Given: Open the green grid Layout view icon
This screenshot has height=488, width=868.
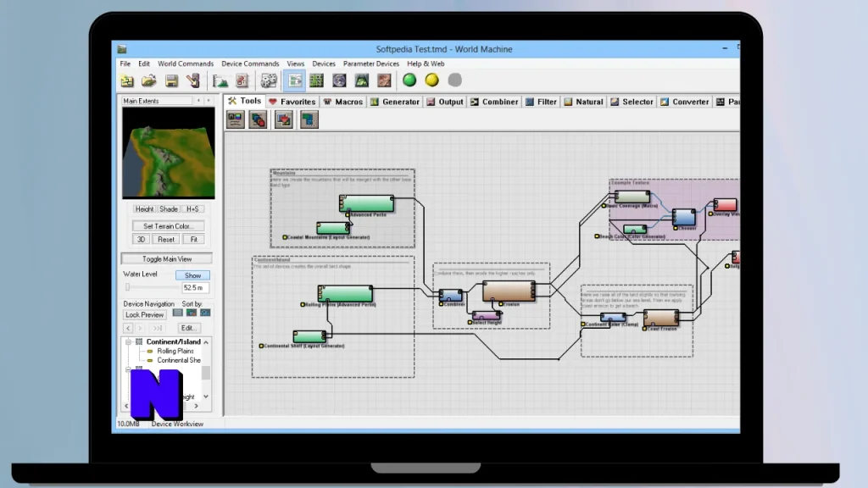Looking at the screenshot, I should [x=317, y=80].
